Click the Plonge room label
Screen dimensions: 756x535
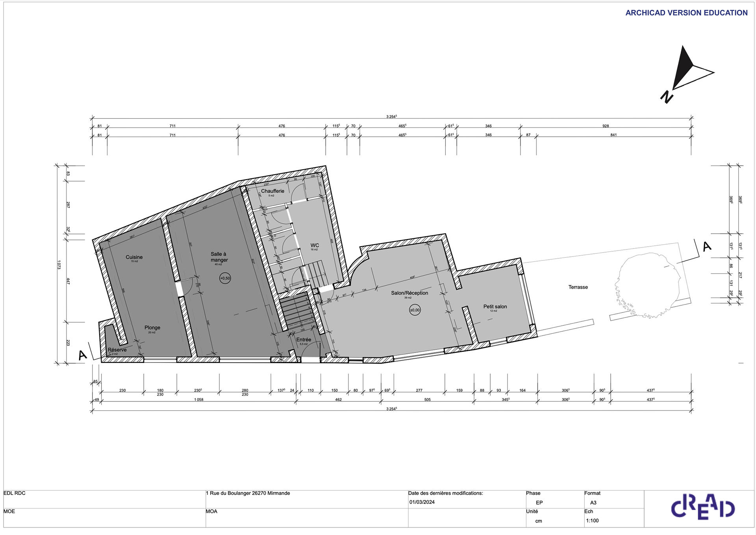tap(152, 328)
